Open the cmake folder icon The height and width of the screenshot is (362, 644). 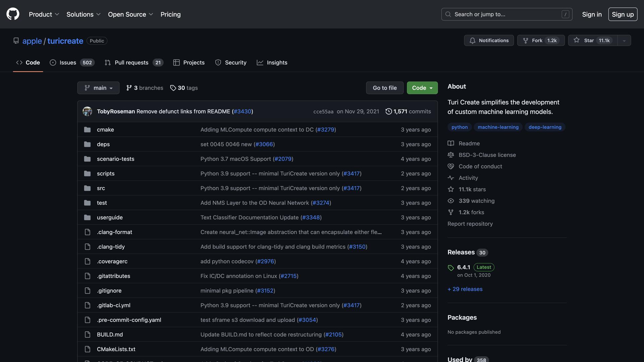(x=87, y=130)
